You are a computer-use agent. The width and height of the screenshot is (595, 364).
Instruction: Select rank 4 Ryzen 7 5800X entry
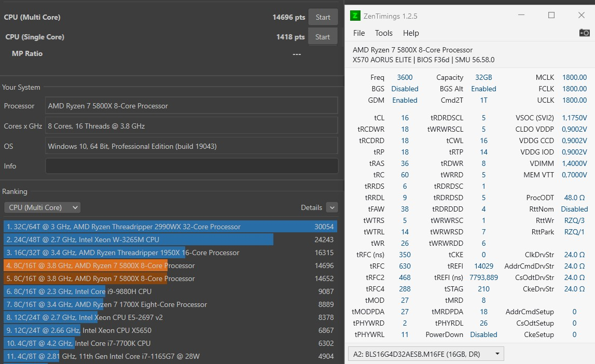coord(170,265)
